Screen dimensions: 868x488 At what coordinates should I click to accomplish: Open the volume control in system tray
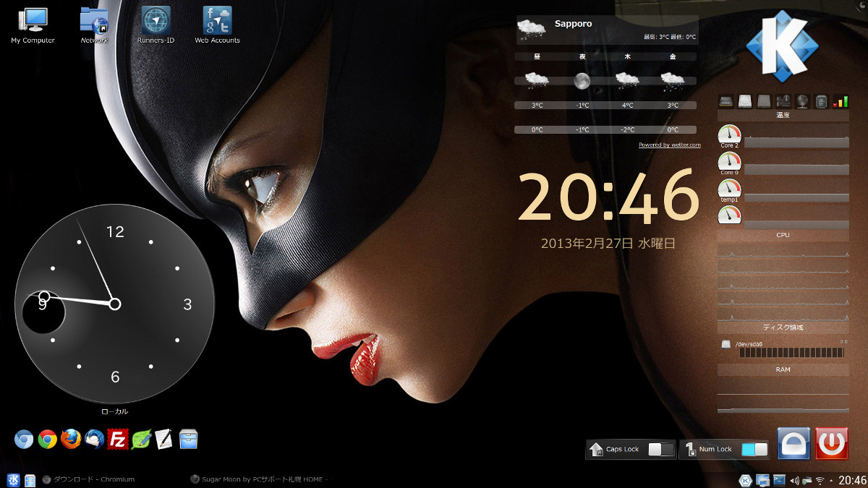coord(795,481)
